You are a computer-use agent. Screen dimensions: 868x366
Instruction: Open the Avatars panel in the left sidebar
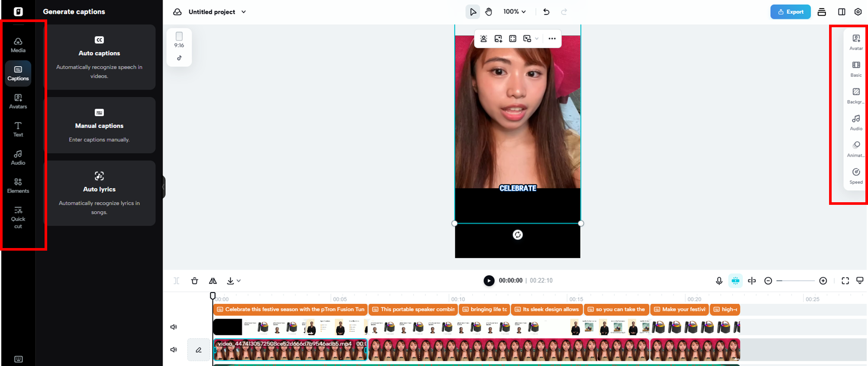[18, 101]
